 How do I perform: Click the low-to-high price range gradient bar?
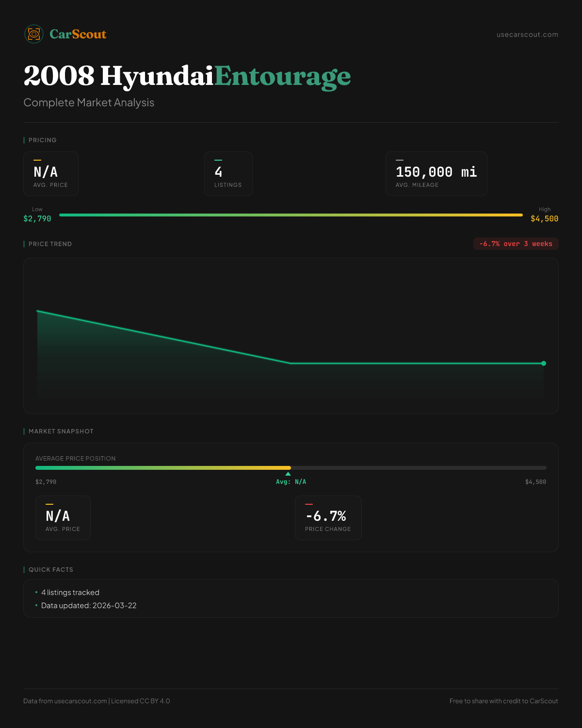(291, 215)
